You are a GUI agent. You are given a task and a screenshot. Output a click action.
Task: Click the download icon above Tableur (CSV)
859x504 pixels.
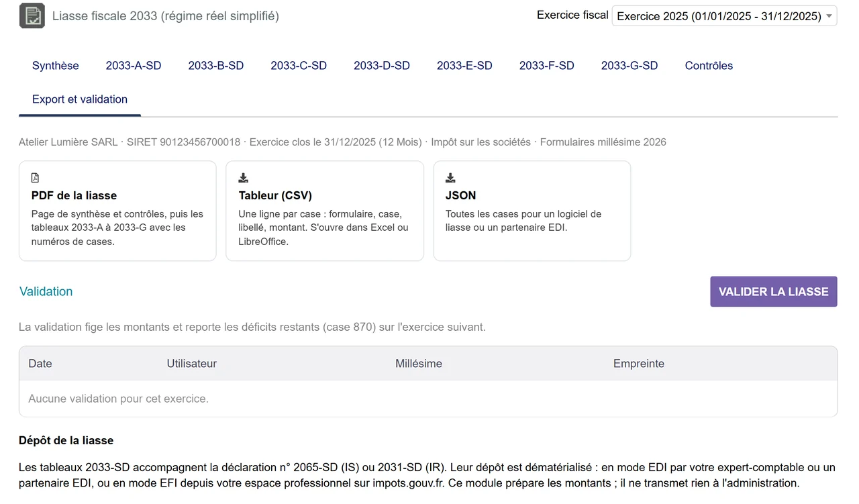pyautogui.click(x=244, y=178)
